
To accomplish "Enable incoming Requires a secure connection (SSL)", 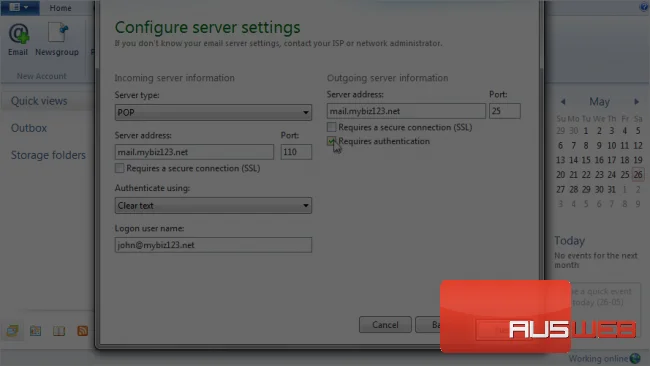I will point(119,168).
